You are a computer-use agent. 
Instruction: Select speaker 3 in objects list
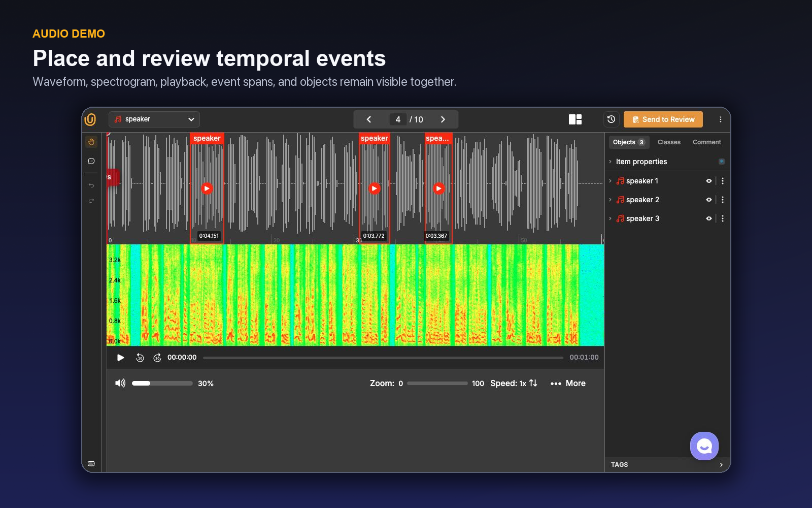coord(642,218)
